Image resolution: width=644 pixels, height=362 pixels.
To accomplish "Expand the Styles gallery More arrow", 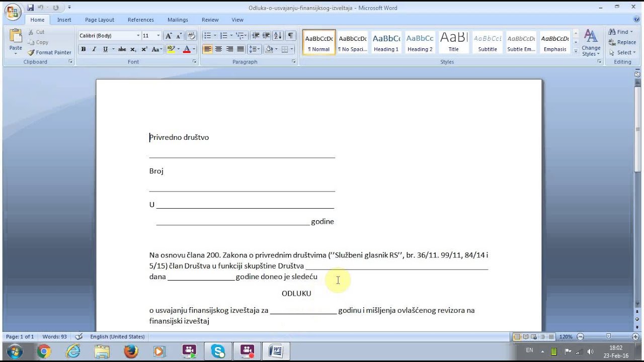I will pyautogui.click(x=576, y=50).
